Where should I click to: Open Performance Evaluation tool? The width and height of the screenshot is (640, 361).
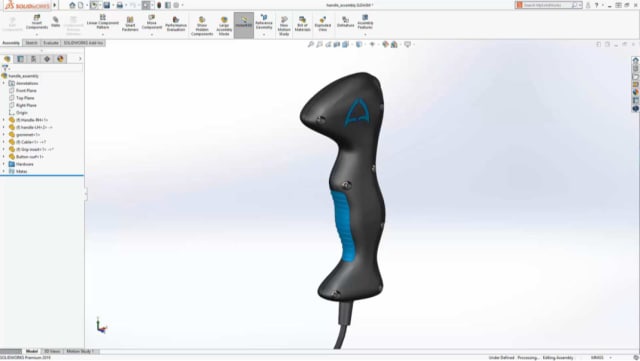176,24
